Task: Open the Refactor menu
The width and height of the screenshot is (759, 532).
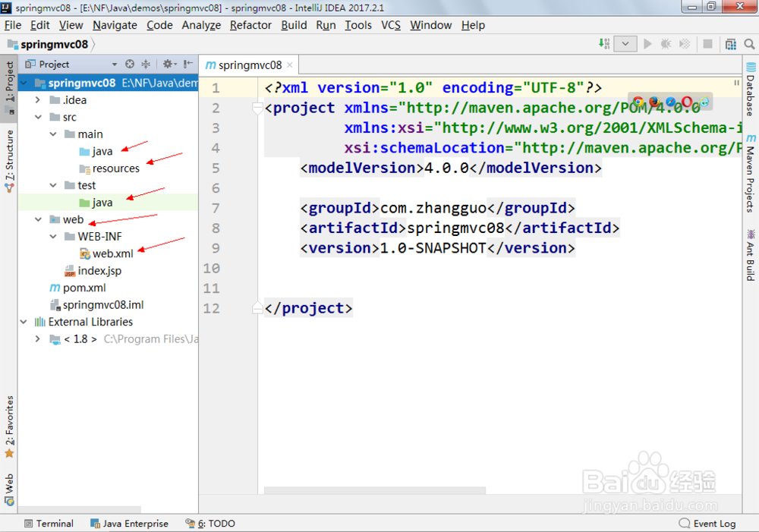Action: [250, 25]
